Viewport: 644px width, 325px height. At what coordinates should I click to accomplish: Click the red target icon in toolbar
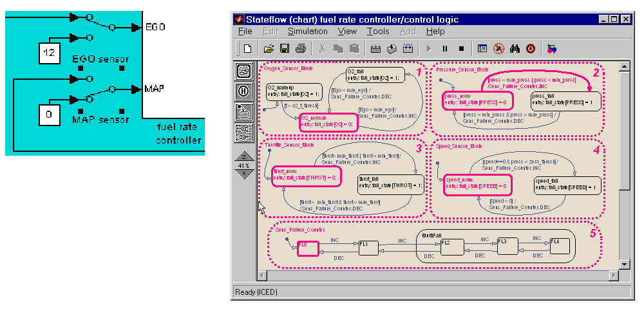(531, 49)
